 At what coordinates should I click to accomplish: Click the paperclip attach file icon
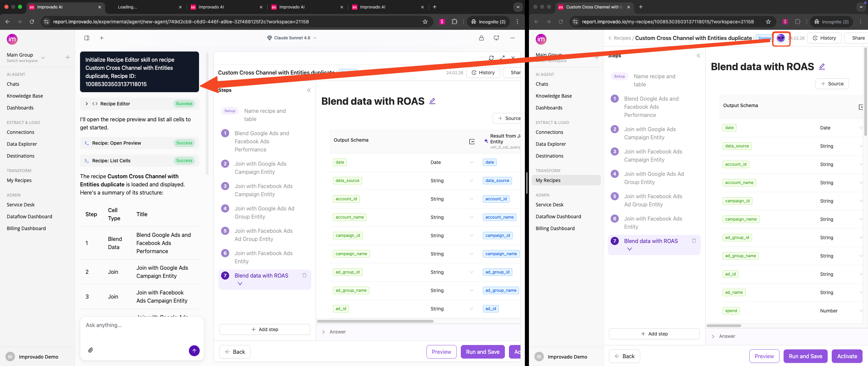click(91, 350)
